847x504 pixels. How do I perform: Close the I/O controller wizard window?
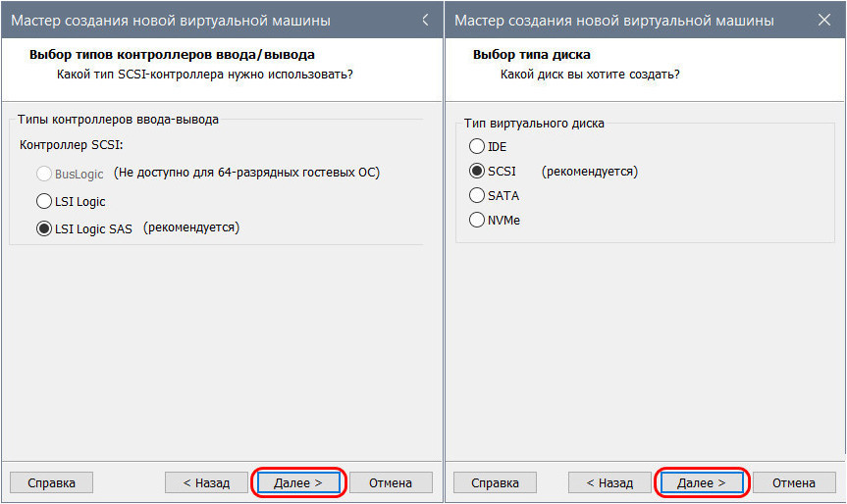tap(424, 20)
